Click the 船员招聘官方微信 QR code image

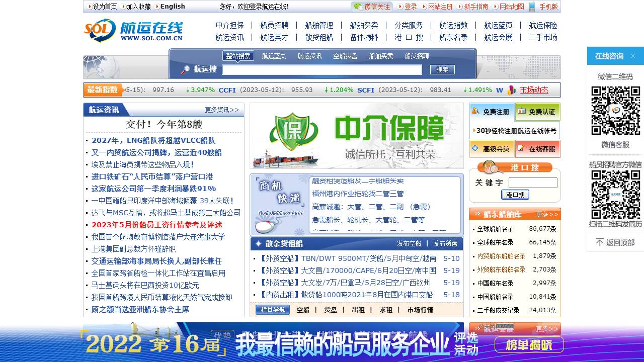[615, 195]
